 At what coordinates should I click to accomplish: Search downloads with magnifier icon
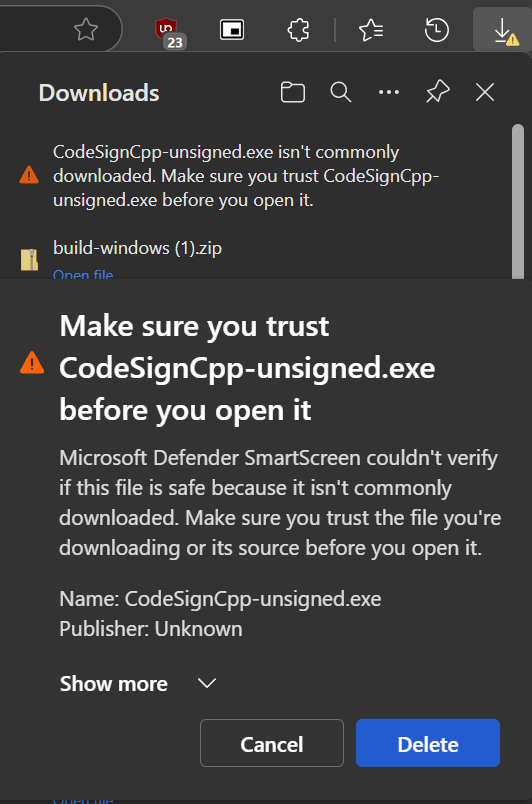tap(340, 92)
